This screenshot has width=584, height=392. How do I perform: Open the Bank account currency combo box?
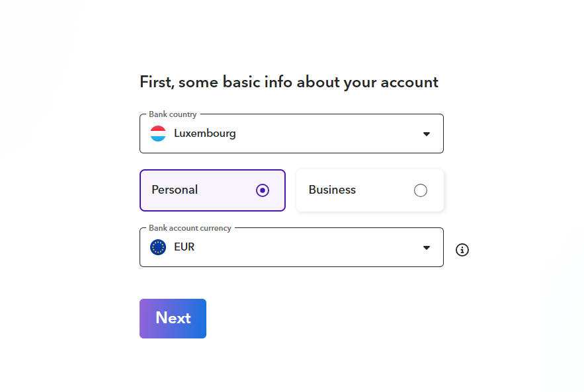291,247
